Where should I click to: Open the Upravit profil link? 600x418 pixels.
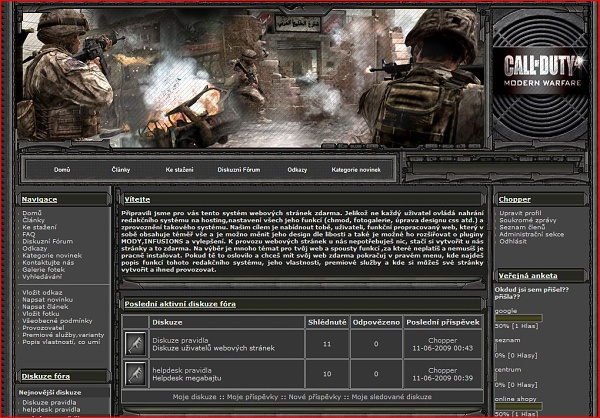pos(520,213)
